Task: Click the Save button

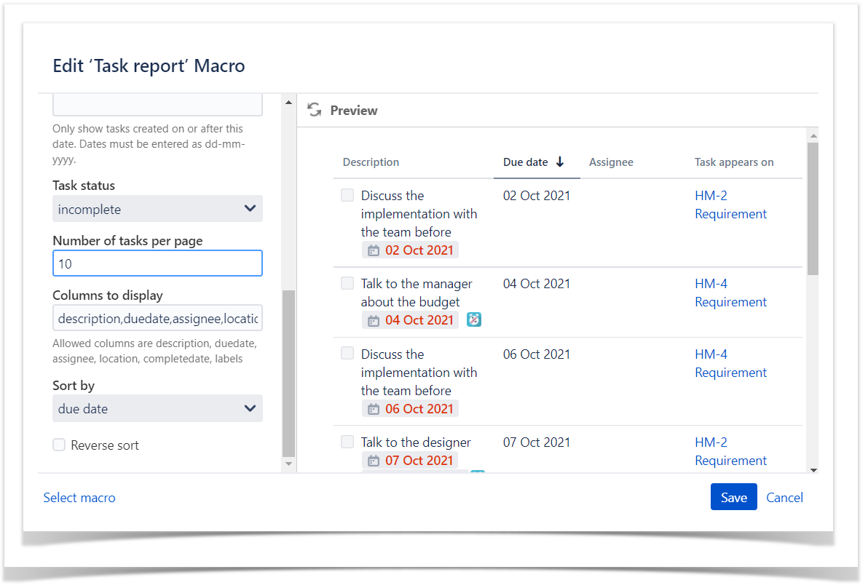Action: [733, 497]
